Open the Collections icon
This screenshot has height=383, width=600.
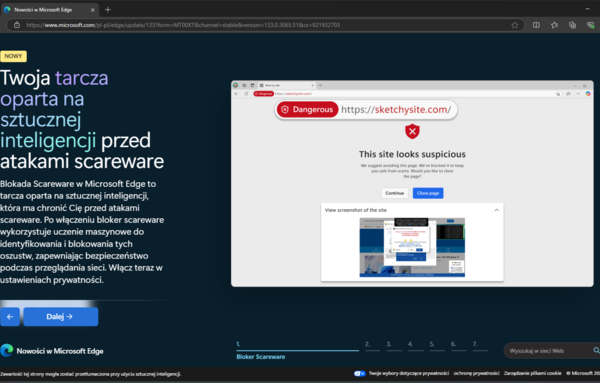(x=572, y=25)
